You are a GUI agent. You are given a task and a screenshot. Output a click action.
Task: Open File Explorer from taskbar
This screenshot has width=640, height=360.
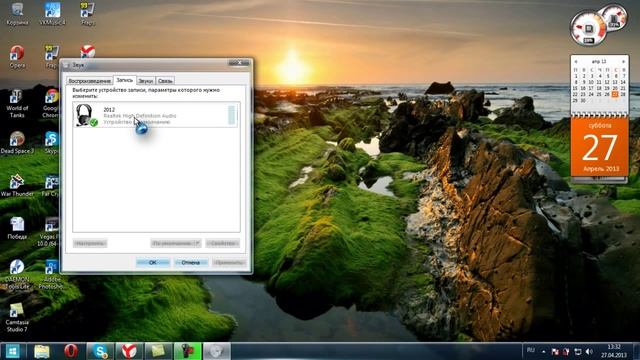pos(42,351)
